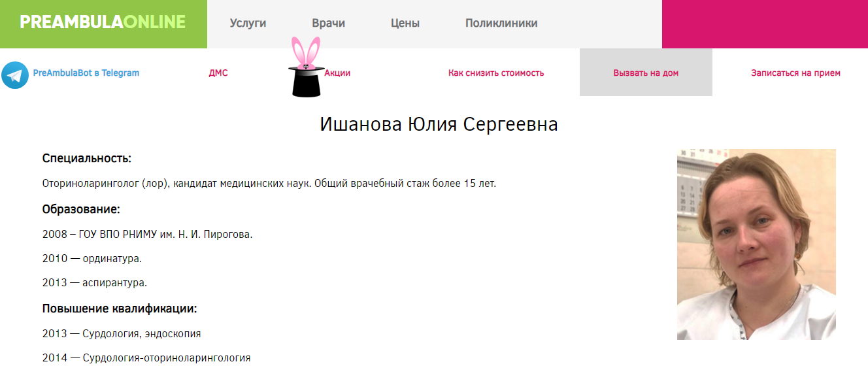Click the Повышение квалификации: heading
This screenshot has height=366, width=868.
click(120, 308)
